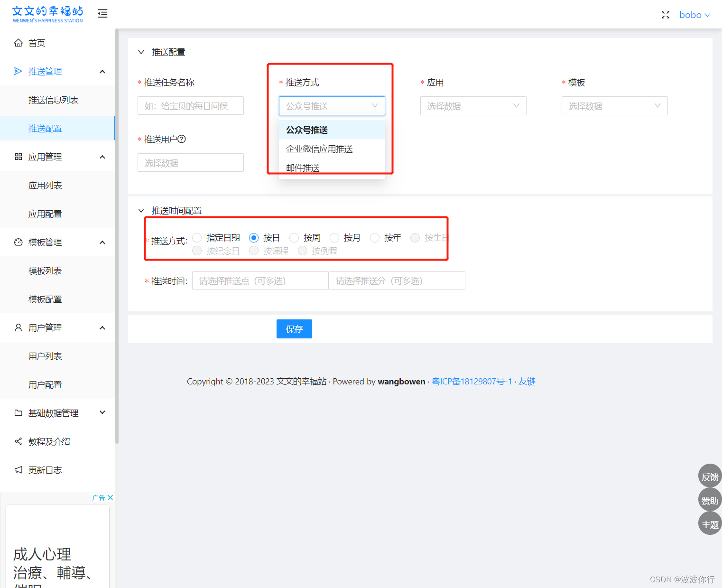Viewport: 722px width, 588px height.
Task: Collapse the 推送管理 sidebar group chevron
Action: pos(102,71)
